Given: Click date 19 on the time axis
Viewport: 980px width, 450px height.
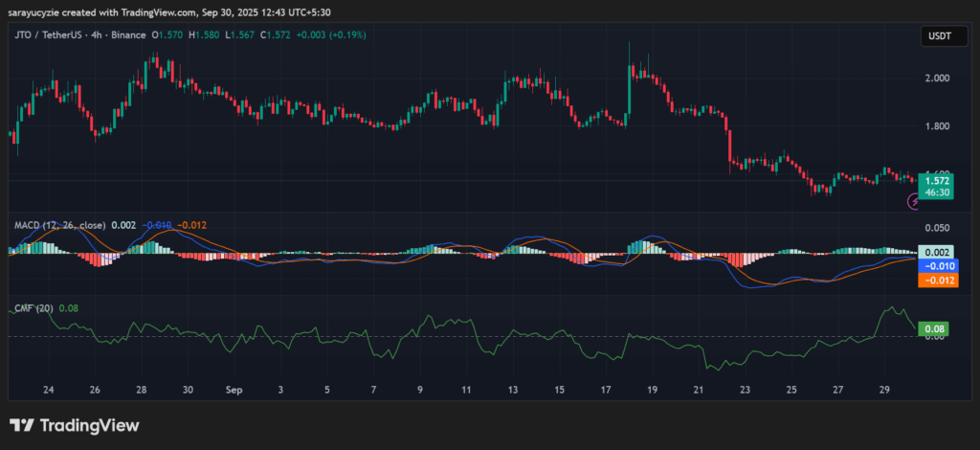Looking at the screenshot, I should (652, 391).
